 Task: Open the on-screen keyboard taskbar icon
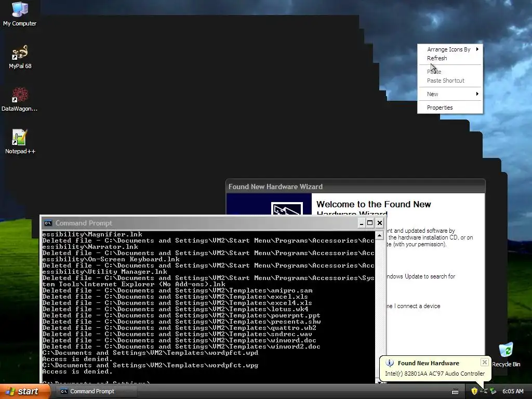(x=455, y=392)
